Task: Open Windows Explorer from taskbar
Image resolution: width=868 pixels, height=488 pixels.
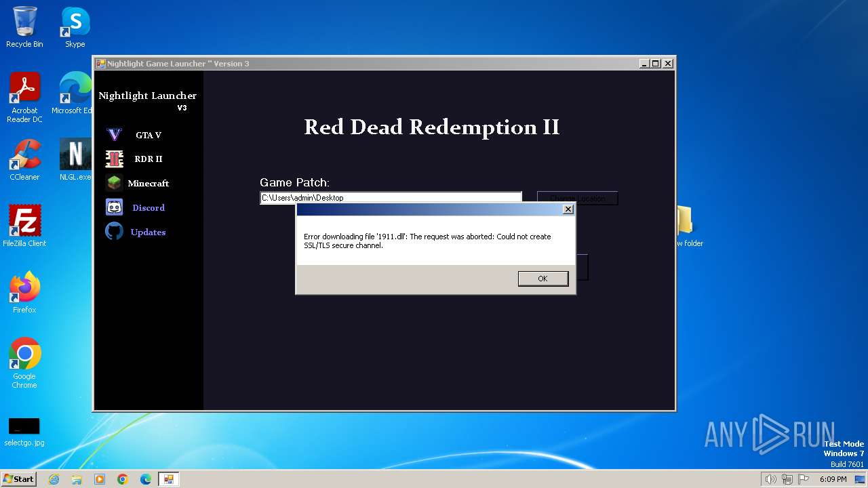Action: click(x=77, y=479)
